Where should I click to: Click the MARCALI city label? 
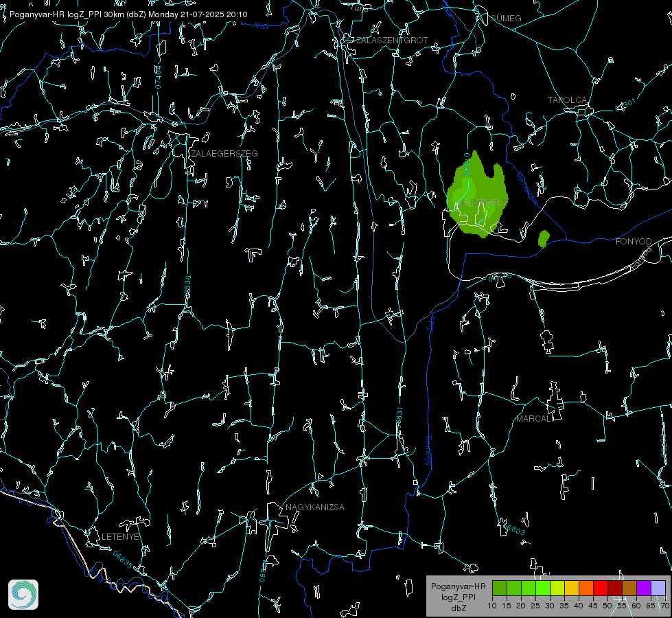point(534,419)
